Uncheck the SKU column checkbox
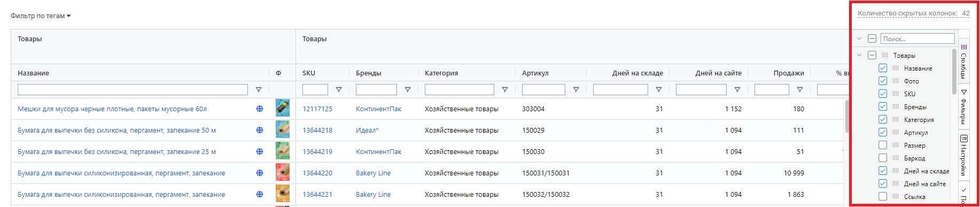Screen dimensions: 980x207 click(883, 94)
